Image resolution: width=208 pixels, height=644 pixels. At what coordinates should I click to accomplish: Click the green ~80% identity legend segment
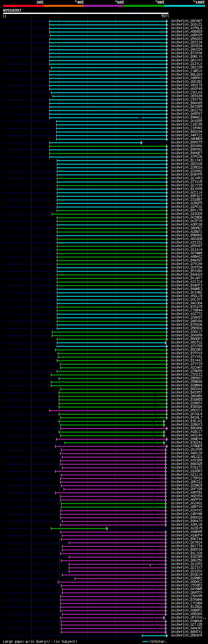coord(144,6)
